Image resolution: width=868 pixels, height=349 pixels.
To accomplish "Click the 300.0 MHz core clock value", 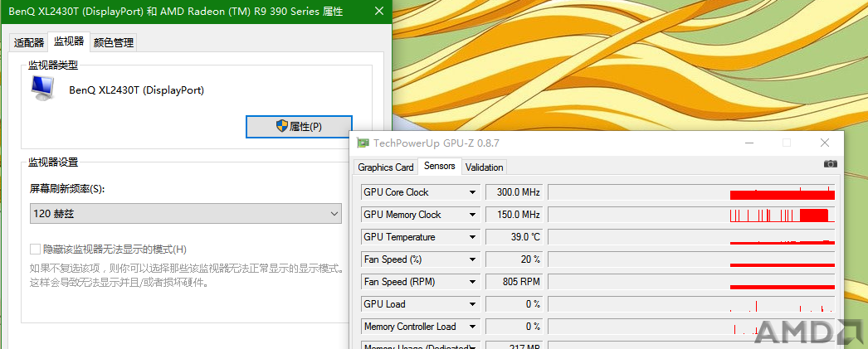I will pos(514,192).
